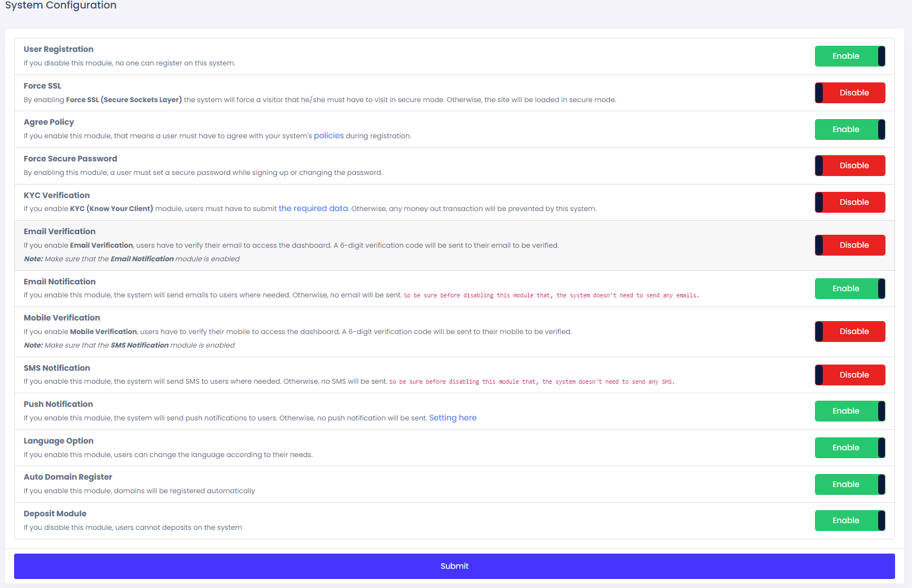Viewport: 912px width, 588px height.
Task: Toggle the Force Secure Password switch
Action: pyautogui.click(x=849, y=166)
